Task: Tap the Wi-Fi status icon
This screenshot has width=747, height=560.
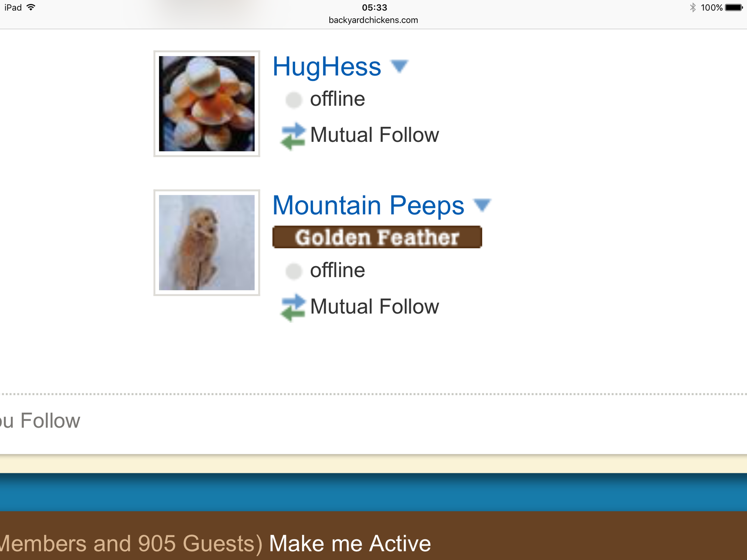Action: click(x=31, y=7)
